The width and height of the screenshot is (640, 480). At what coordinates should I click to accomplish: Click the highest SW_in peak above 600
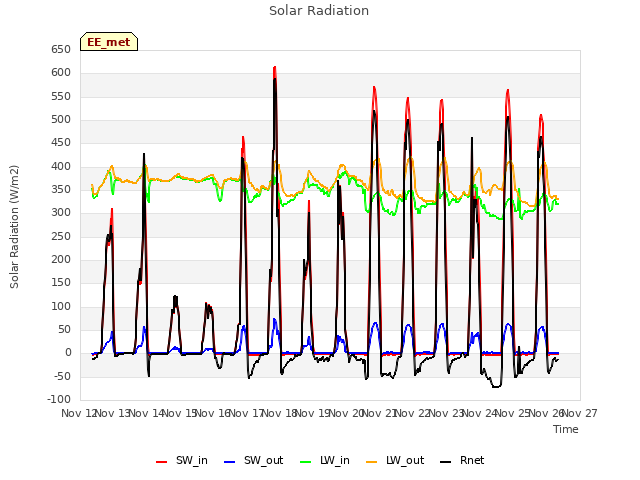click(x=275, y=67)
